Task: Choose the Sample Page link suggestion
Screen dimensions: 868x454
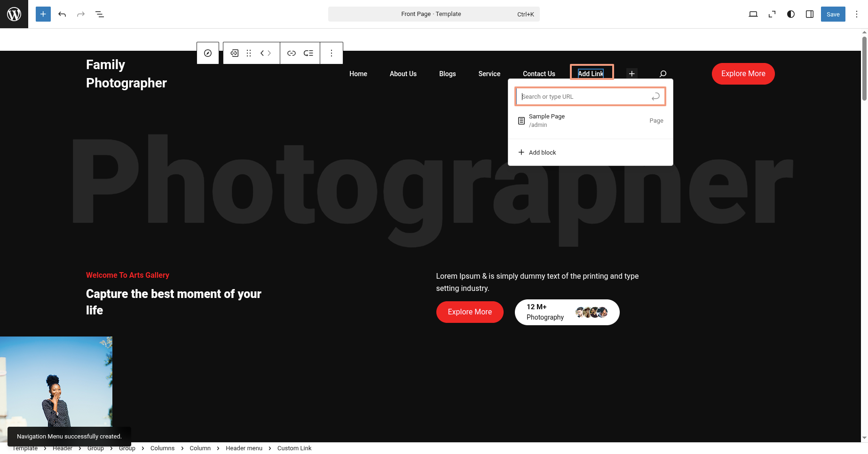Action: pos(590,121)
